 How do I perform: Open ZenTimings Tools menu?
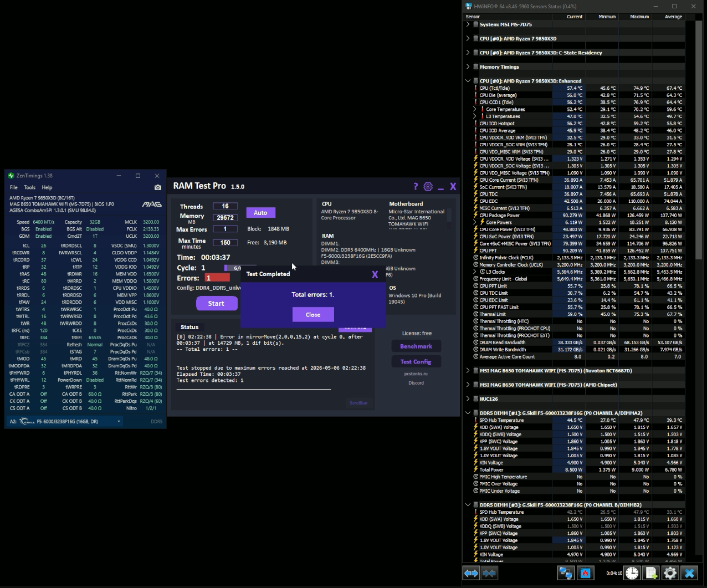click(30, 187)
